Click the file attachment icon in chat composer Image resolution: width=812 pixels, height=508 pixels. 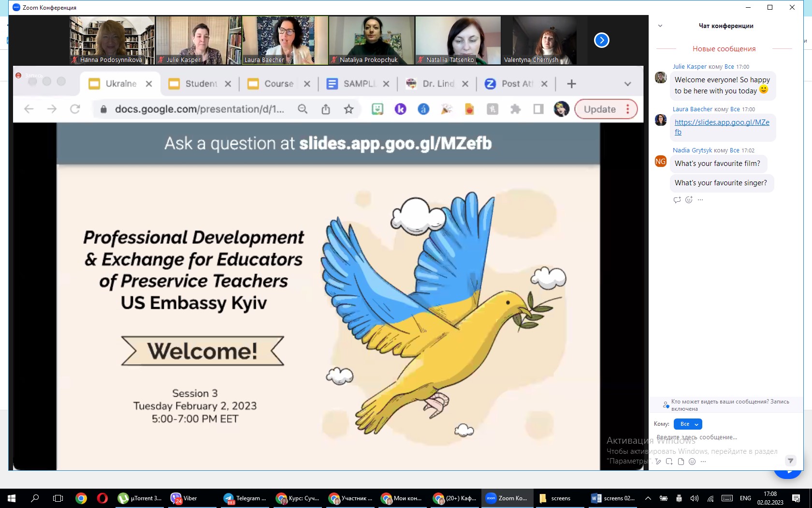click(x=681, y=462)
